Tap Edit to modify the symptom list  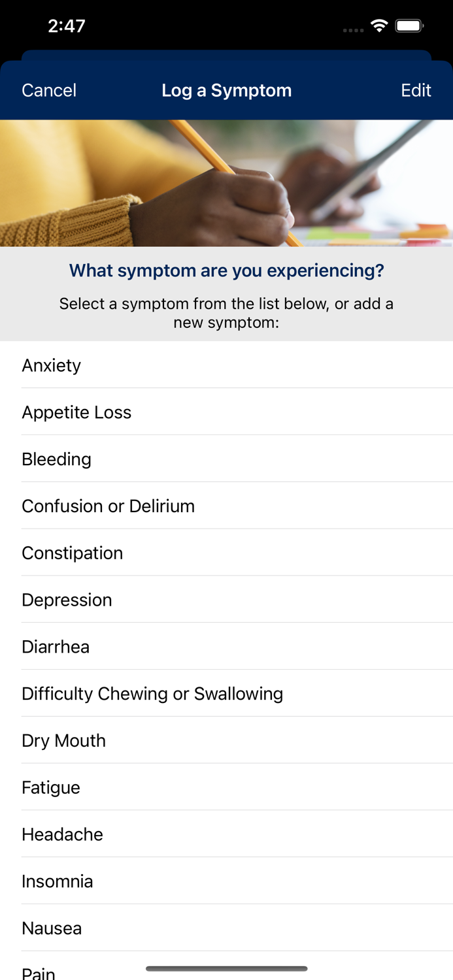[x=416, y=90]
